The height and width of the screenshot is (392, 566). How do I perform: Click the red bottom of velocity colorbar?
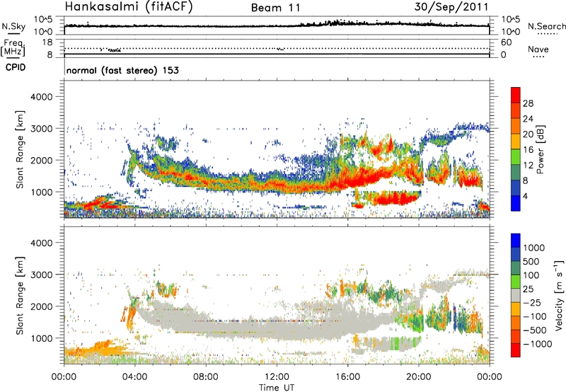coord(516,350)
